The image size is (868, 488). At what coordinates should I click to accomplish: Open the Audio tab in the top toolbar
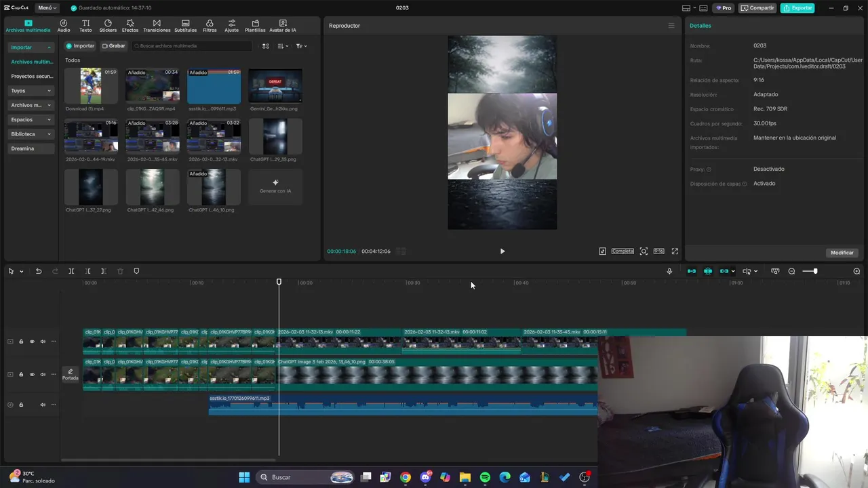click(x=63, y=26)
